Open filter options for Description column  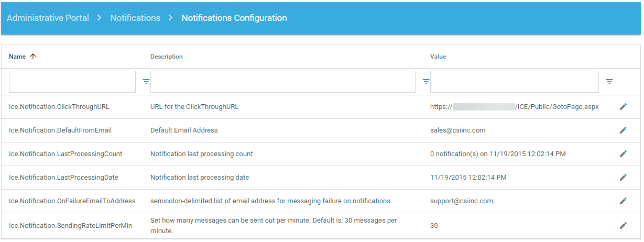coord(426,82)
